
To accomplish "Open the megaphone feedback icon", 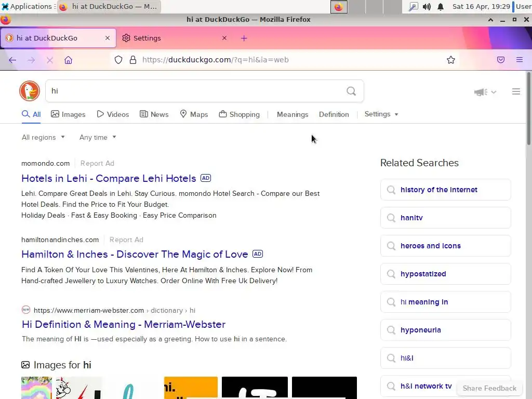I will click(481, 91).
